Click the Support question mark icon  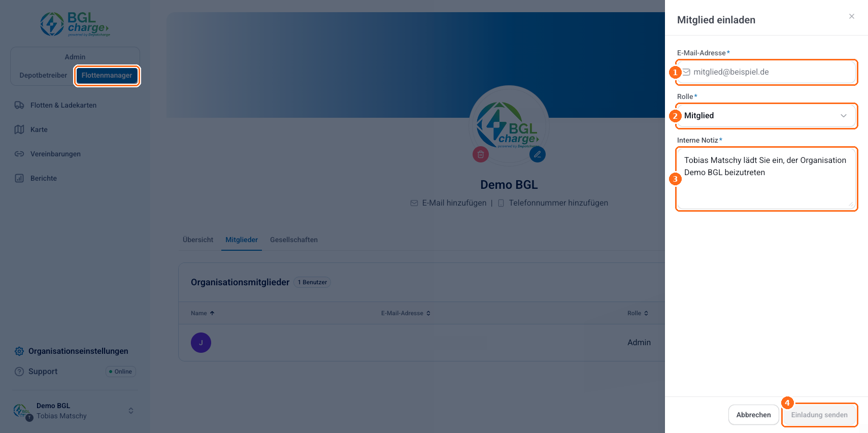[x=19, y=372]
